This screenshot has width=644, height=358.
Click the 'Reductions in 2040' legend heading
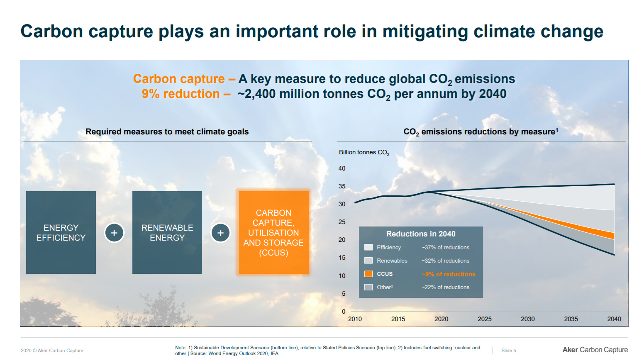click(420, 234)
